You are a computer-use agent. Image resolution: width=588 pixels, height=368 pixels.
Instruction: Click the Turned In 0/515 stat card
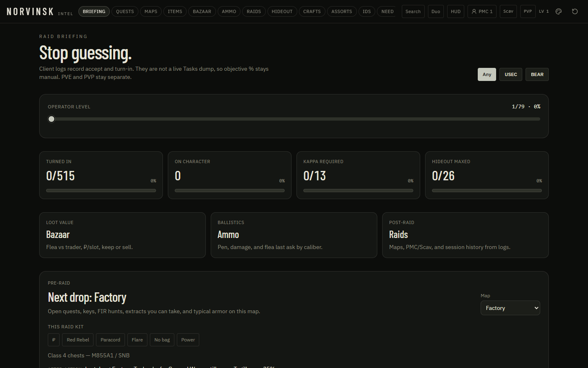pos(101,175)
